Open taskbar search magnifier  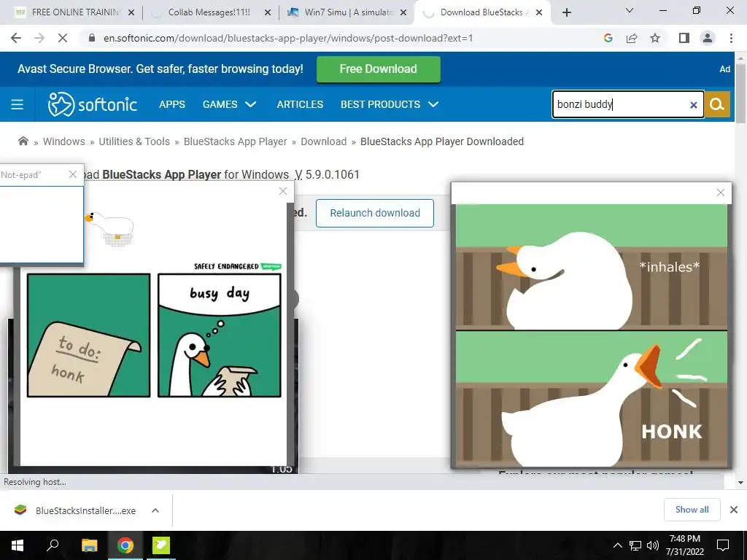coord(53,545)
